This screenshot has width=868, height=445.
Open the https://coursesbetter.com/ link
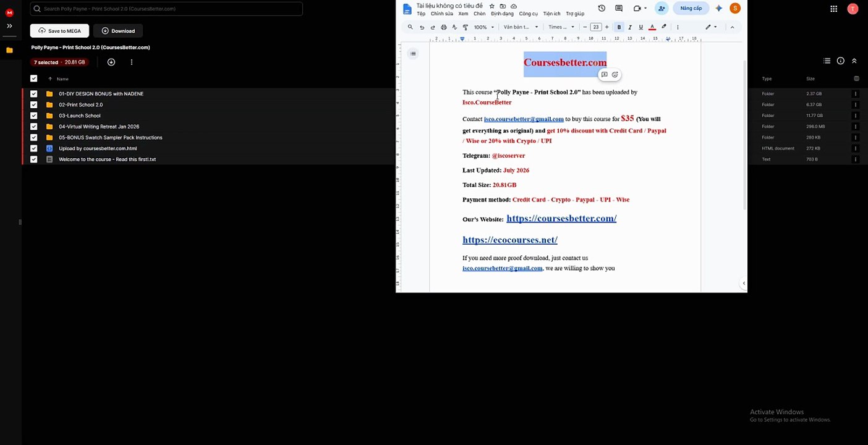tap(561, 218)
